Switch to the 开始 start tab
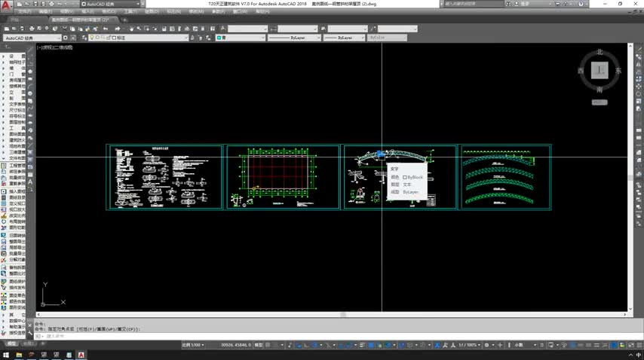This screenshot has height=360, width=644. pyautogui.click(x=15, y=20)
